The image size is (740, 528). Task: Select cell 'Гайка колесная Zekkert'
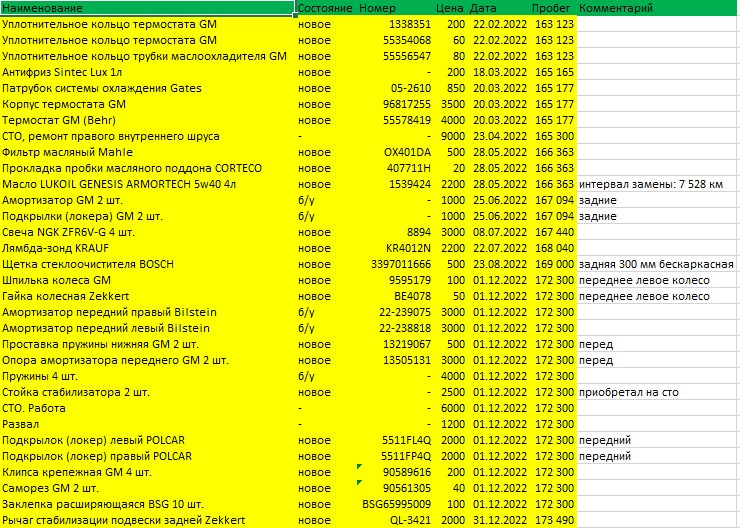[x=148, y=296]
